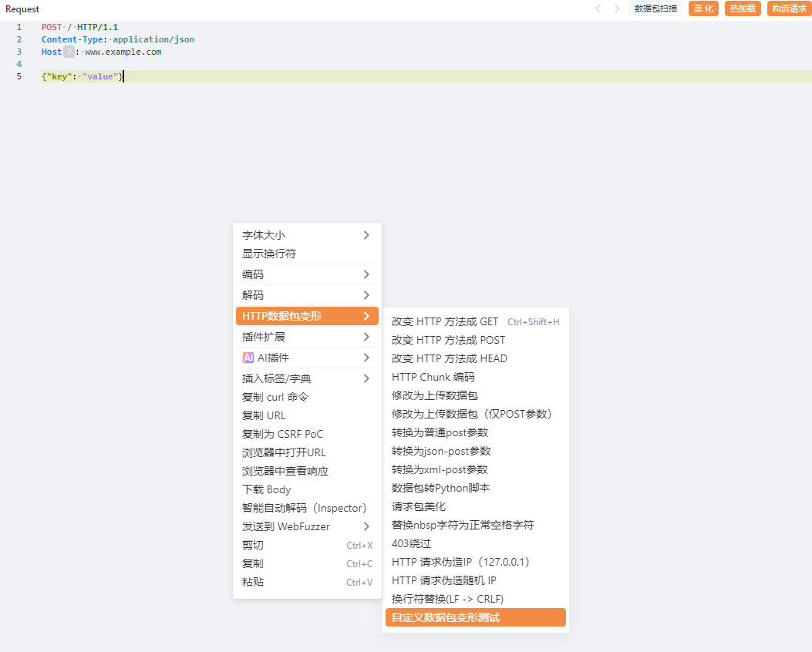Expand the 字体大小 submenu
Image resolution: width=812 pixels, height=652 pixels.
coord(307,235)
